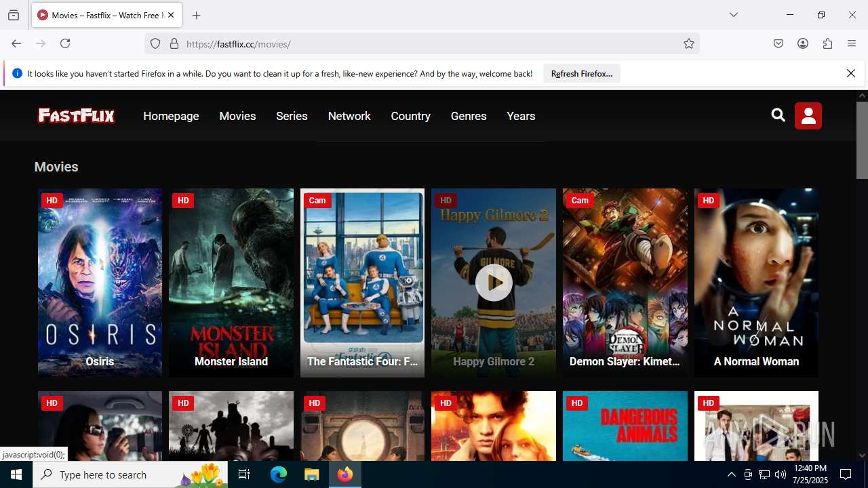Open the Firefox account icon
The height and width of the screenshot is (488, 868).
(803, 43)
